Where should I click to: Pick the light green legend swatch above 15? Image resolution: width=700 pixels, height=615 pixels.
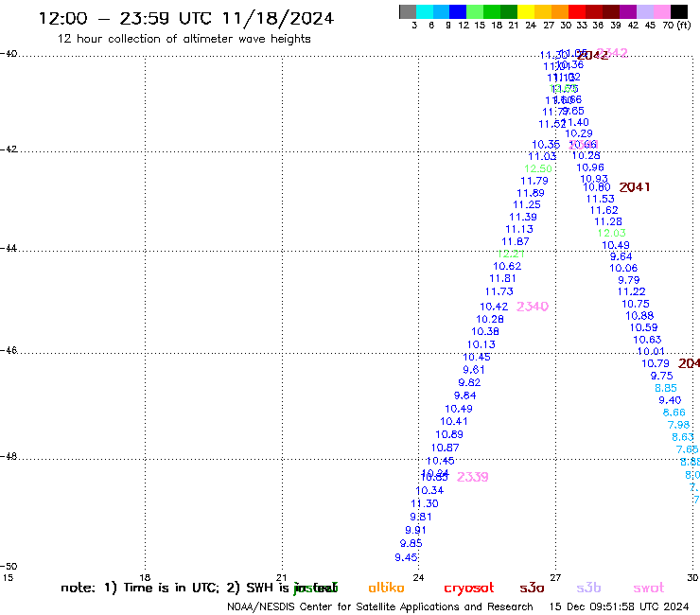(475, 11)
